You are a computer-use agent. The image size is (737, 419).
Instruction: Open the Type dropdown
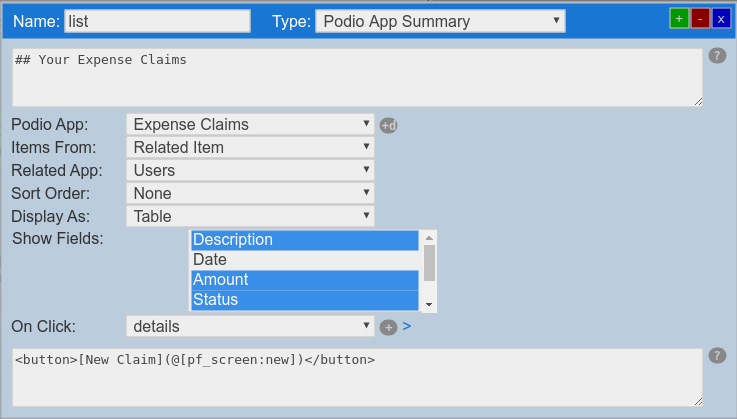tap(440, 21)
